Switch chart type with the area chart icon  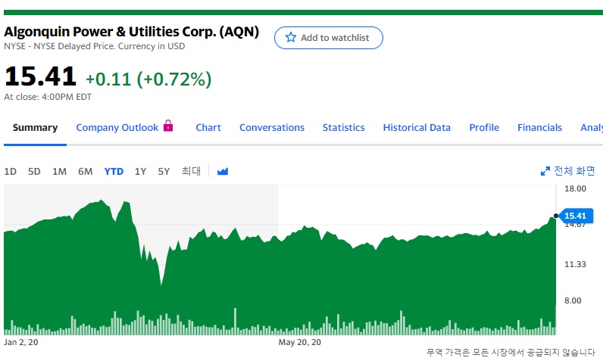pos(222,171)
